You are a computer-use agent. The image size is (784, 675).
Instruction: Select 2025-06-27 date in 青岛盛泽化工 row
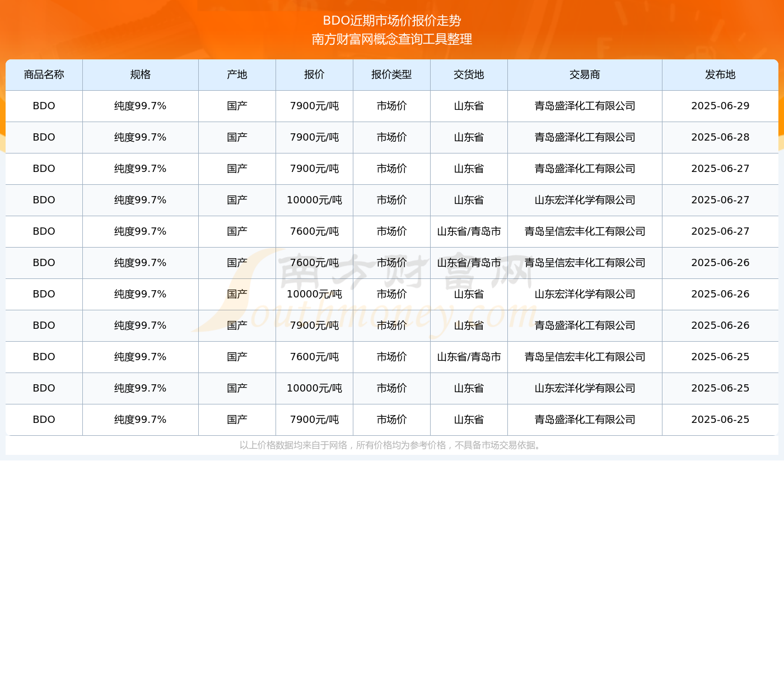(x=721, y=169)
